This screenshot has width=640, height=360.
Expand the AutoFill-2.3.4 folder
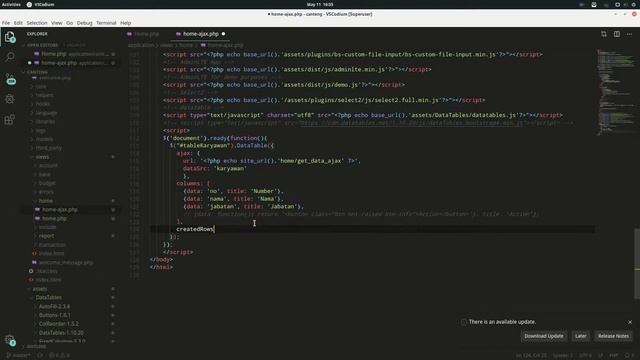point(54,306)
